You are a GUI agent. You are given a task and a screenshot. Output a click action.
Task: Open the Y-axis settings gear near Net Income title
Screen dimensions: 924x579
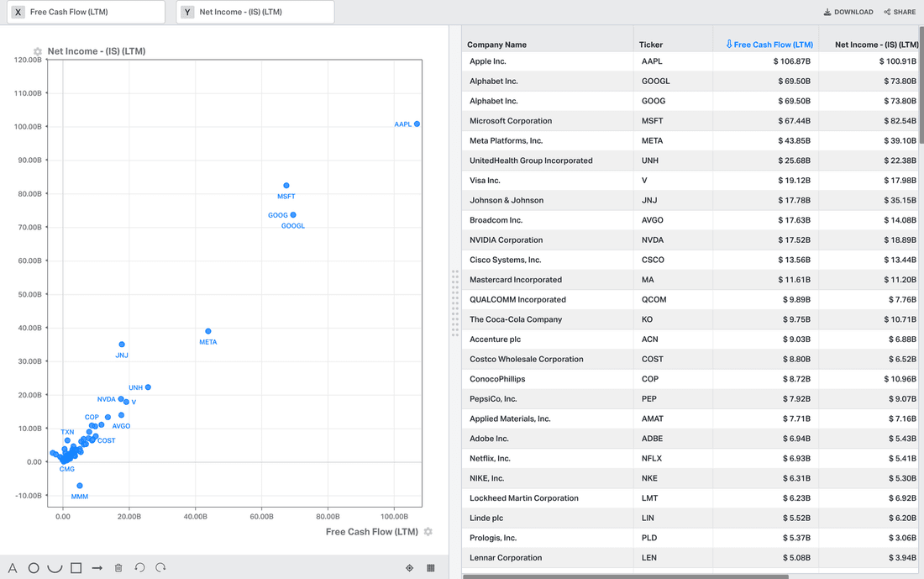(38, 51)
